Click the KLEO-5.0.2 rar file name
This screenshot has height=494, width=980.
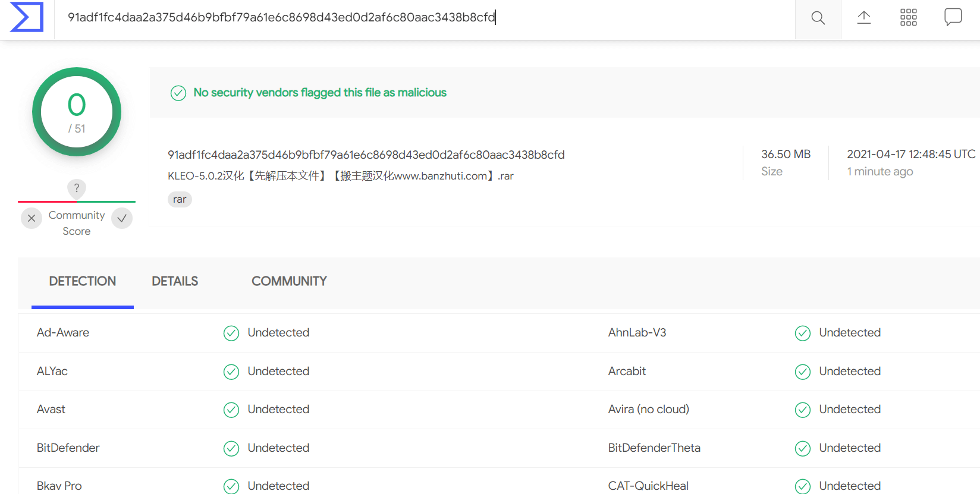point(341,176)
